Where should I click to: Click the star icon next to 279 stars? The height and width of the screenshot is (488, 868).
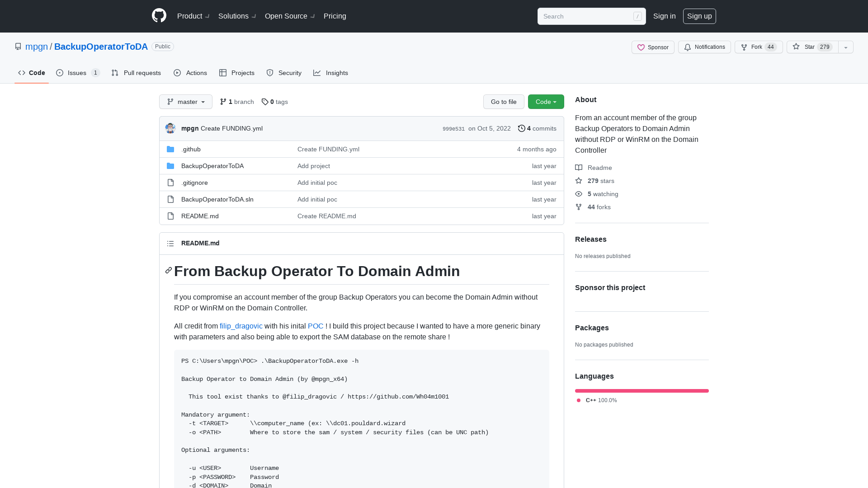pos(579,181)
